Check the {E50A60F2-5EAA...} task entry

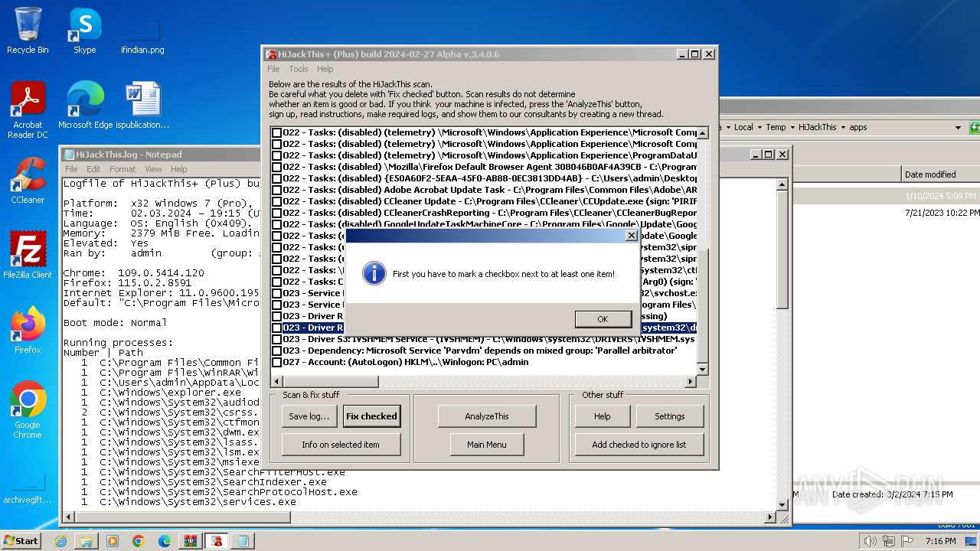[x=276, y=178]
